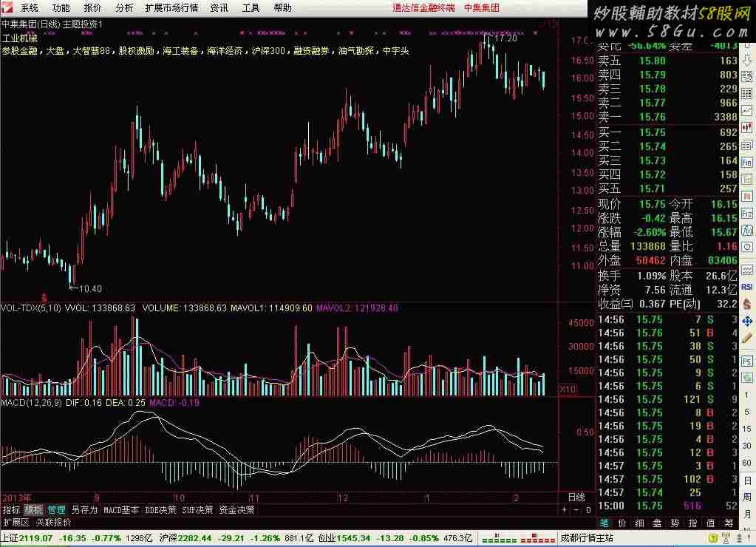Image resolution: width=756 pixels, height=547 pixels.
Task: Select the 笔 tick detail tab
Action: [x=604, y=523]
